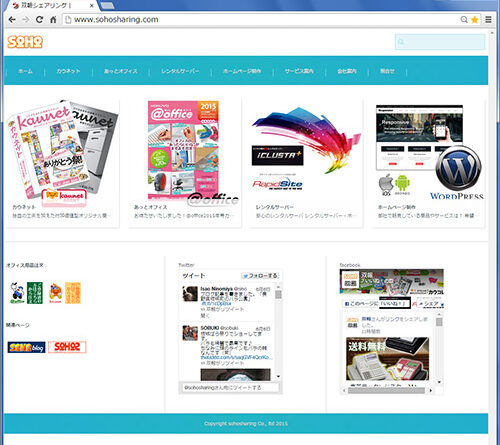Open the カウネット navigation item
This screenshot has width=500, height=445.
[x=68, y=71]
